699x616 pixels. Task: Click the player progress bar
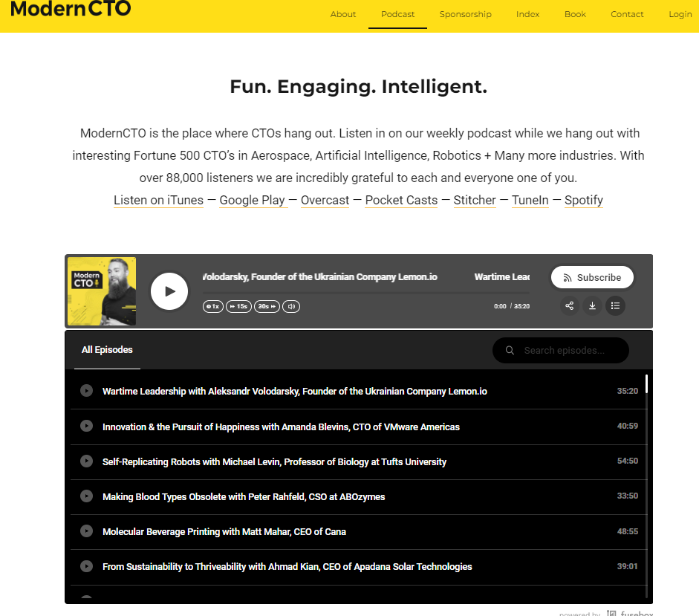pyautogui.click(x=365, y=294)
